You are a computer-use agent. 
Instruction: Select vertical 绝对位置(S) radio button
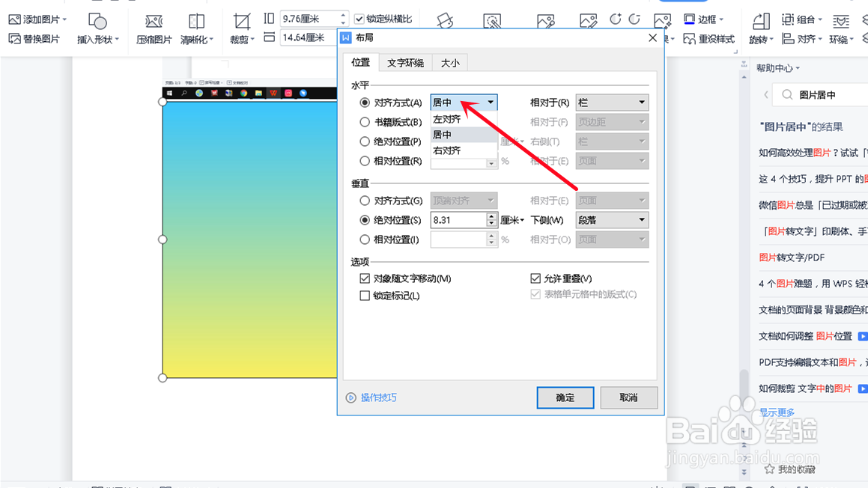click(364, 219)
